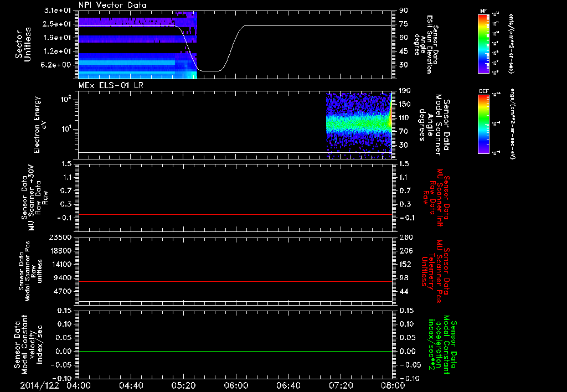
Task: Click the Sector Unitless axis title
Action: (x=23, y=44)
